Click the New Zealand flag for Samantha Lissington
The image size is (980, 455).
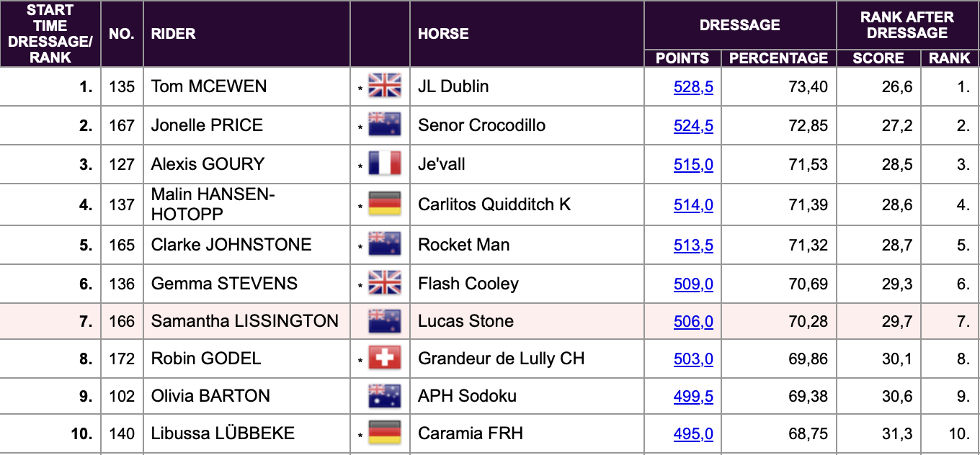tap(384, 321)
